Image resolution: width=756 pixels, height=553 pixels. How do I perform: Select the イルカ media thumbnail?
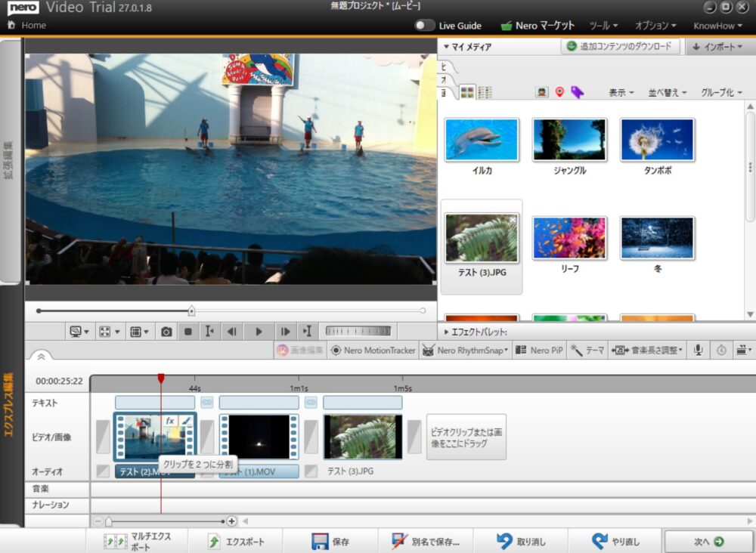click(x=482, y=140)
